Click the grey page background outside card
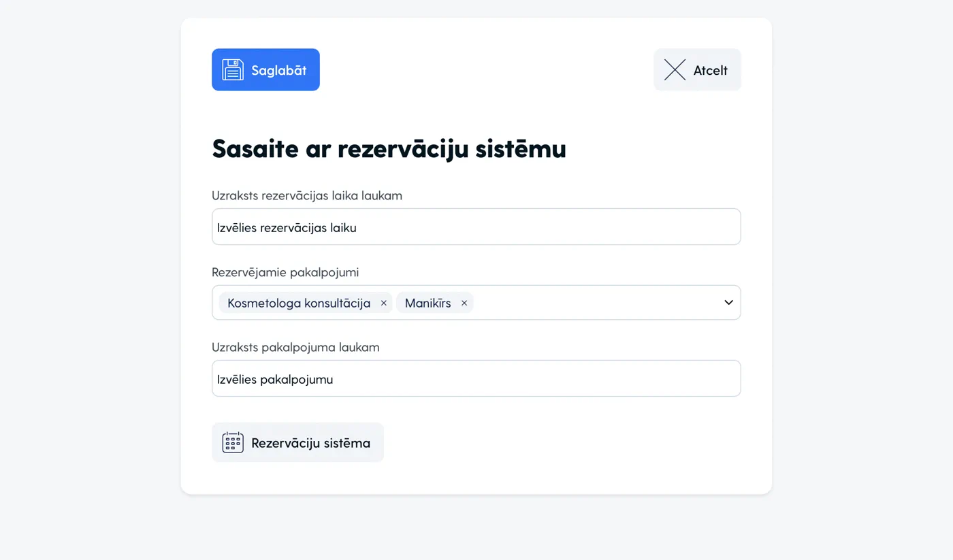 (88, 272)
